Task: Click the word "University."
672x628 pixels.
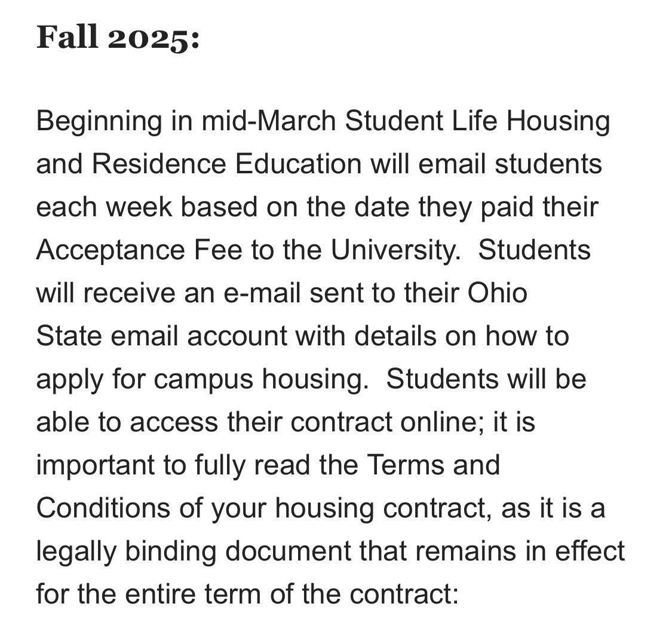Action: [395, 251]
